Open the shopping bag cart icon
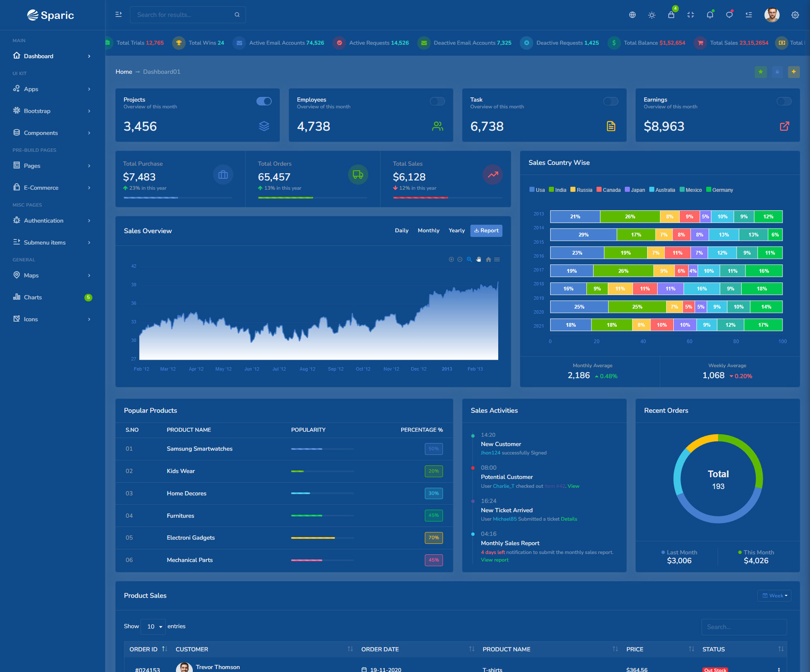Screen dimensions: 810x672 671,15
